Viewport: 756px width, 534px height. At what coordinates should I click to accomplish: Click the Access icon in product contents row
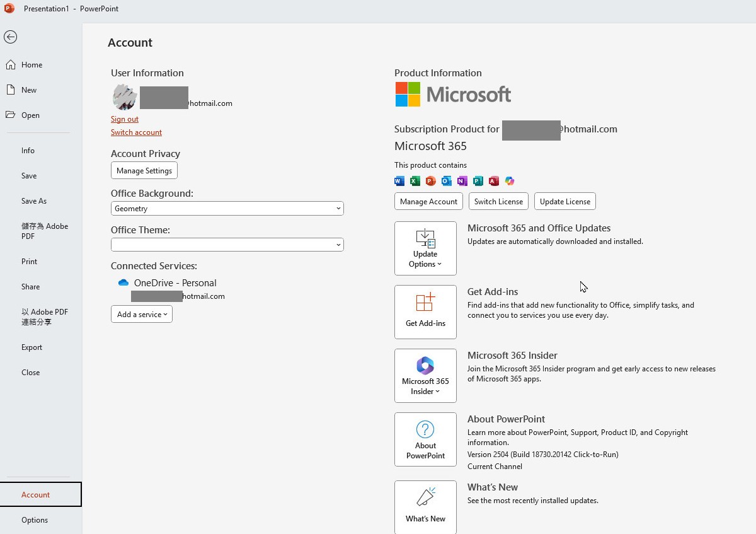point(494,181)
